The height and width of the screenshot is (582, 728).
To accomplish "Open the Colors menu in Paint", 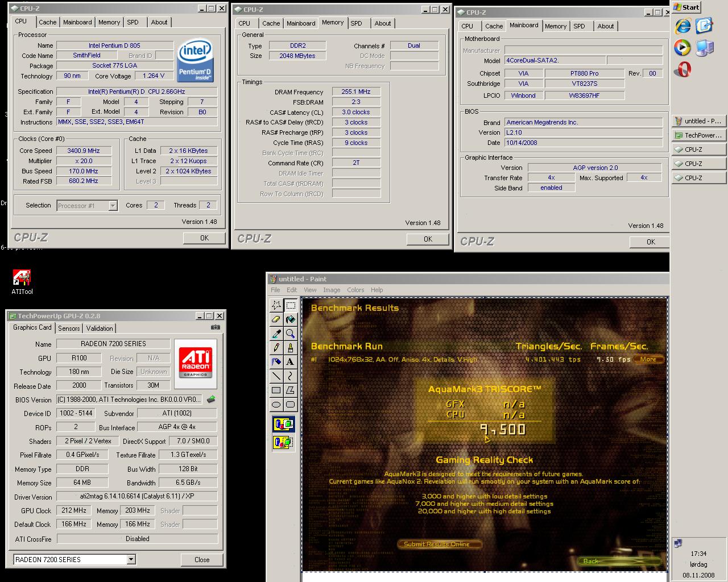I will 355,290.
